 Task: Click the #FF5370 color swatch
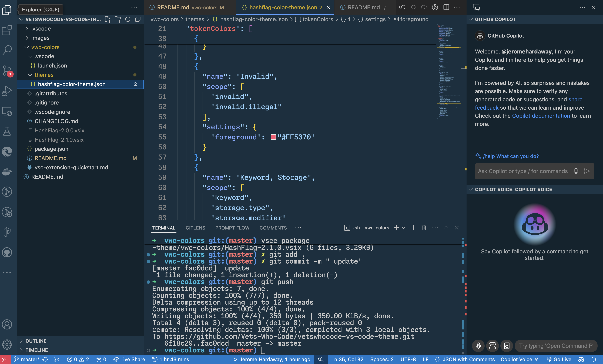point(273,137)
